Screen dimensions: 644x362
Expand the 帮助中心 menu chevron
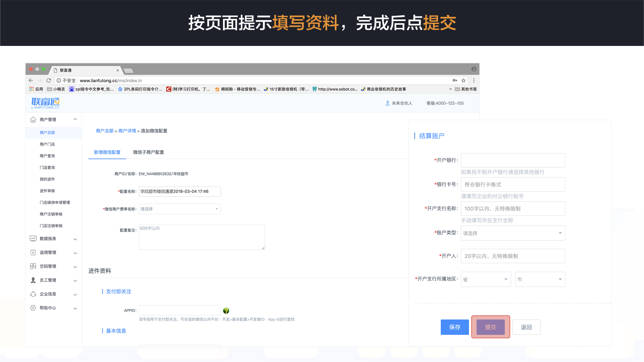coord(75,308)
